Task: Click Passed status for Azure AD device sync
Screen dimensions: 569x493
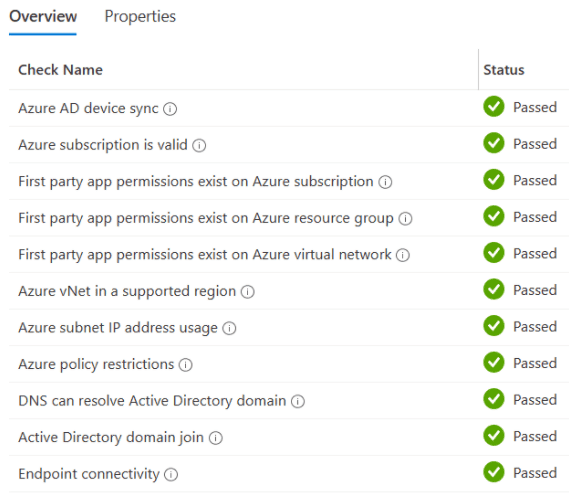Action: (535, 107)
